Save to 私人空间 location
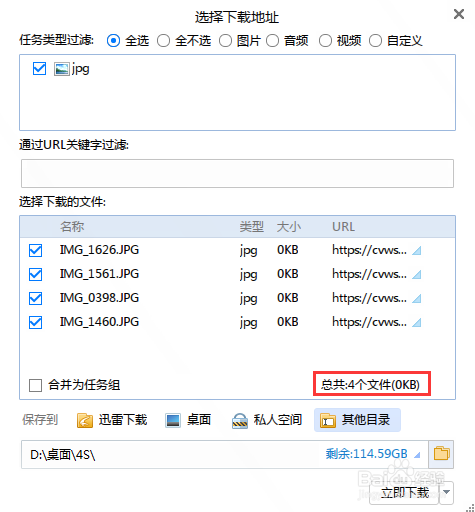This screenshot has width=475, height=512. (x=267, y=420)
